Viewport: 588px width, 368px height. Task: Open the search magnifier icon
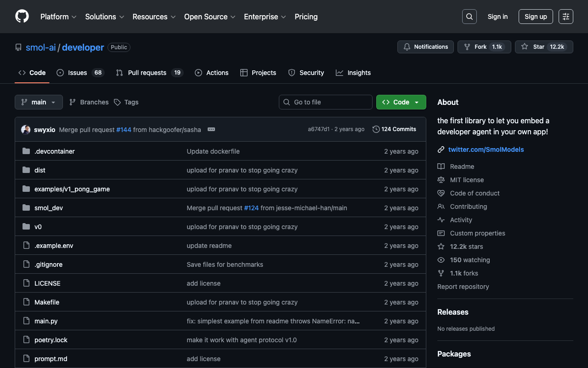point(469,17)
